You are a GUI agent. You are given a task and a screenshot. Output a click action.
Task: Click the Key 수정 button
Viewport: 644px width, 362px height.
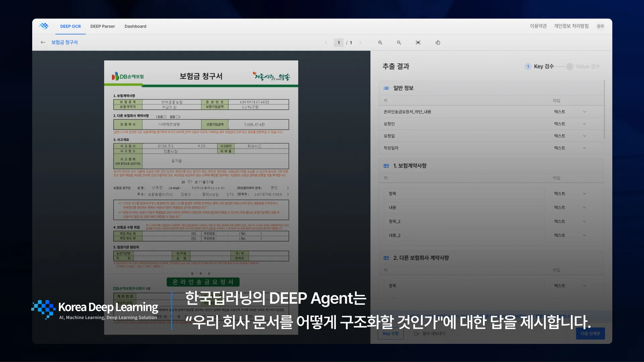point(391,334)
